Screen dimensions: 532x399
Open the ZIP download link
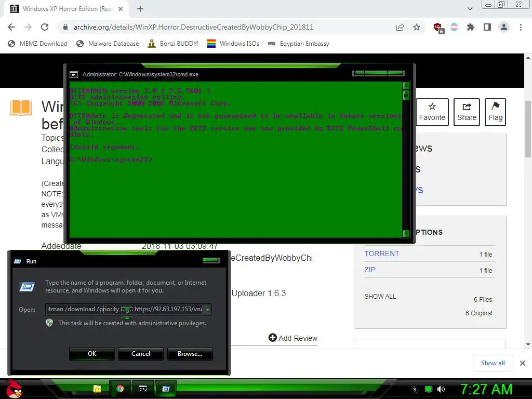click(370, 270)
